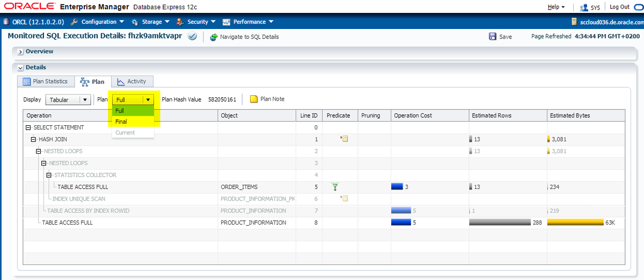The height and width of the screenshot is (280, 644).
Task: Select the PRODUCT_INFORMATION_PK object cell
Action: (x=257, y=199)
